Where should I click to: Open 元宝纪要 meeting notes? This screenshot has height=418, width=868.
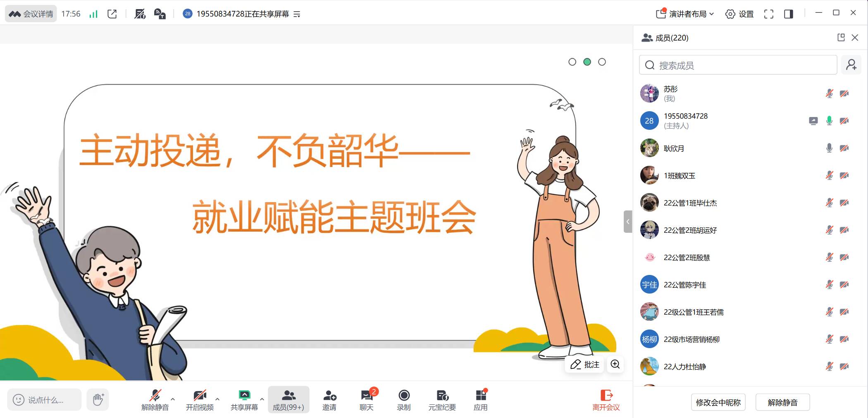tap(442, 400)
